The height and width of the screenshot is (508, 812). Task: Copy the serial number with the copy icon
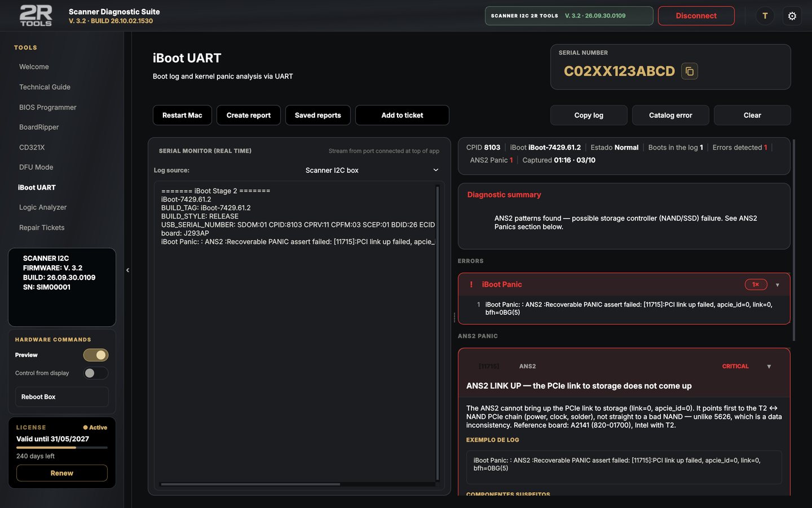689,71
